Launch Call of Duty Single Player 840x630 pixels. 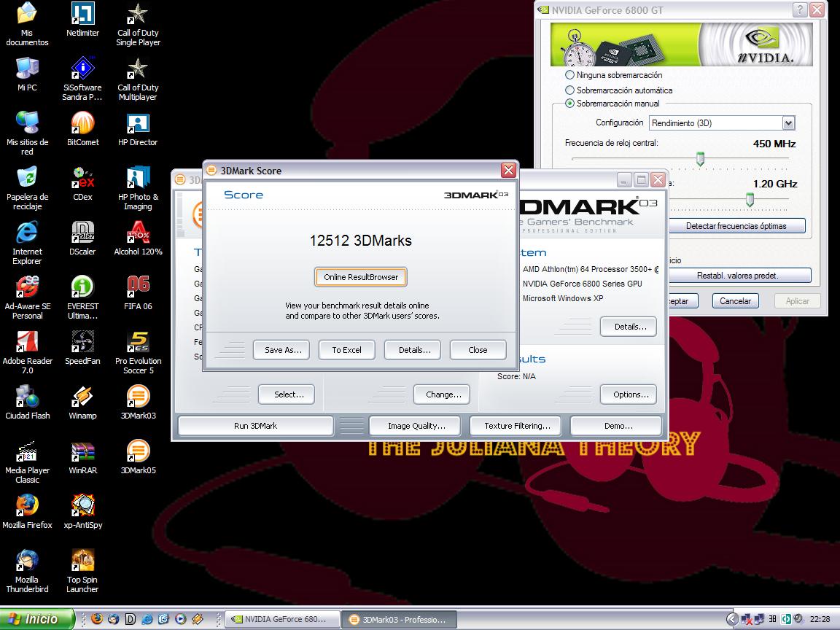pos(138,24)
